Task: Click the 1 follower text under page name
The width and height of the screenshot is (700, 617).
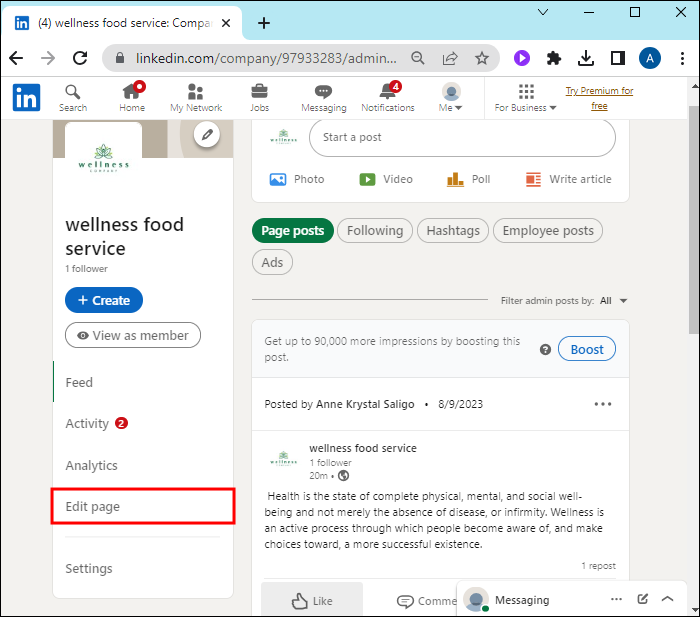Action: [x=86, y=269]
